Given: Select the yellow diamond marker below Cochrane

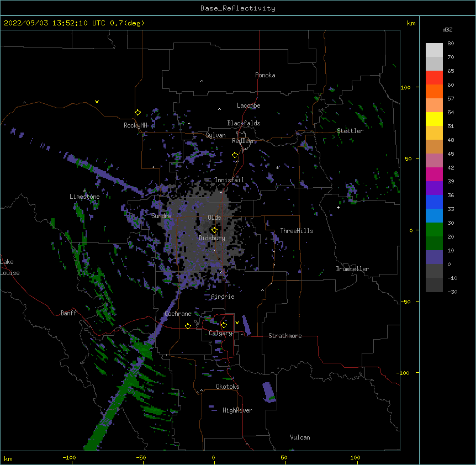Looking at the screenshot, I should [x=188, y=326].
